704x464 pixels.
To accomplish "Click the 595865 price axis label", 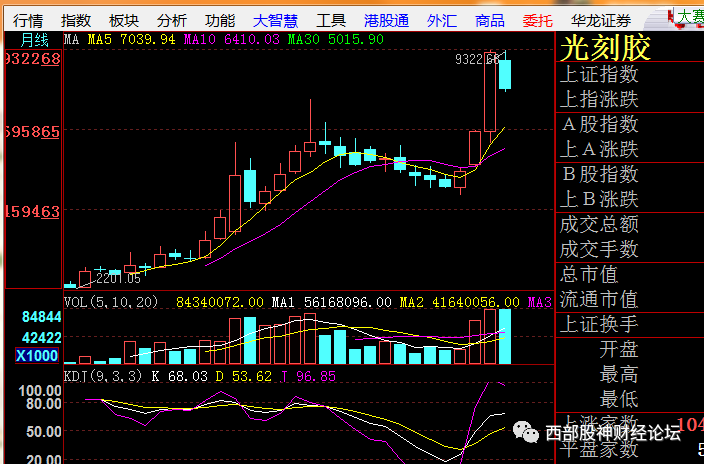I will pos(32,132).
